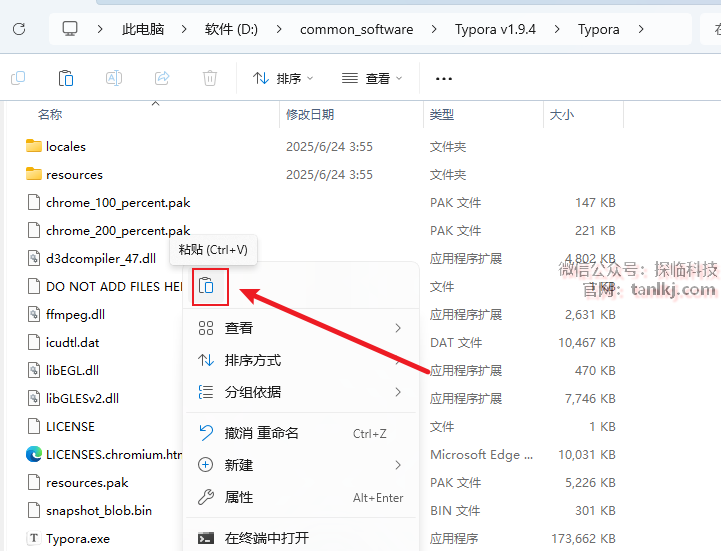Click the refresh button beside the address bar
The image size is (721, 551).
click(x=19, y=29)
